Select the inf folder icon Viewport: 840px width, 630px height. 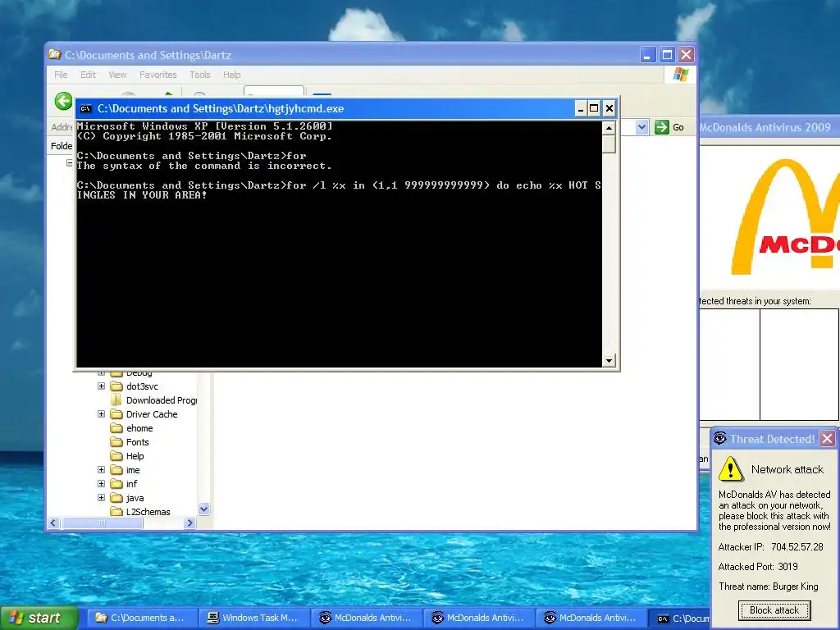116,484
